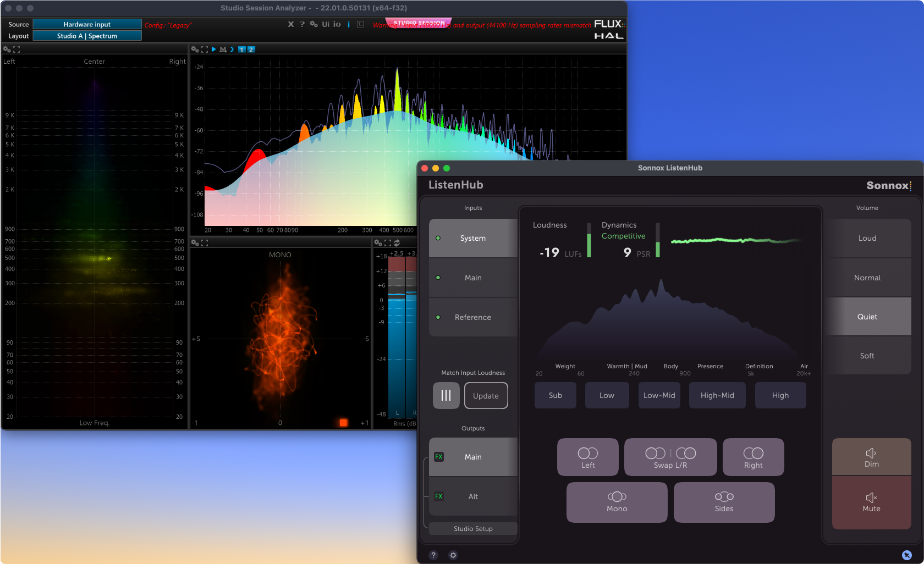Open the Layout Studio A | Spectrum dropdown

point(87,36)
